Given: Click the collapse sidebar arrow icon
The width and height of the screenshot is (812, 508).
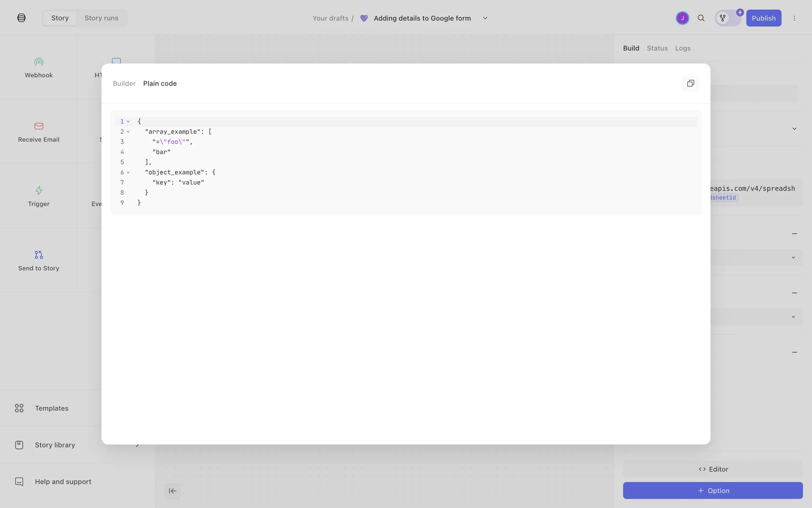Looking at the screenshot, I should click(x=173, y=491).
